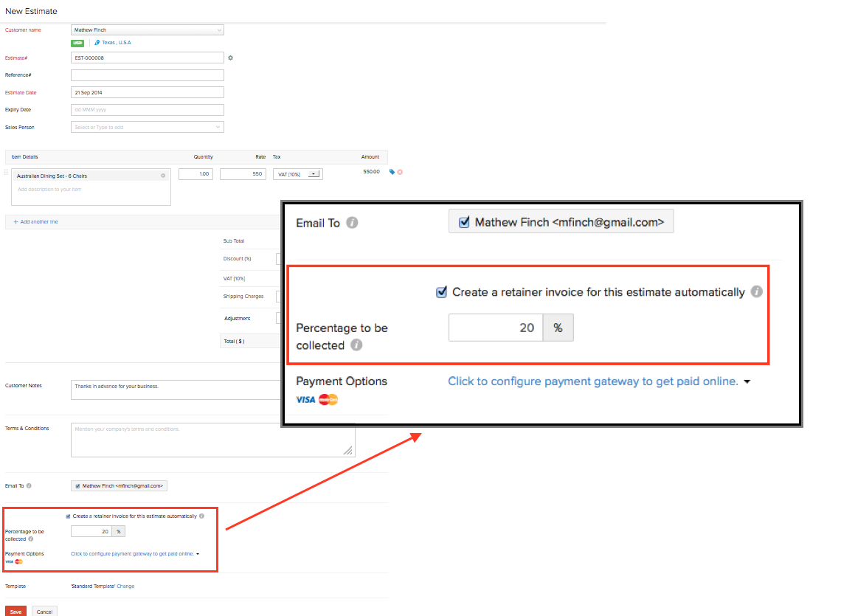Open the VAT [10%] tax dropdown
841x616 pixels.
[298, 174]
